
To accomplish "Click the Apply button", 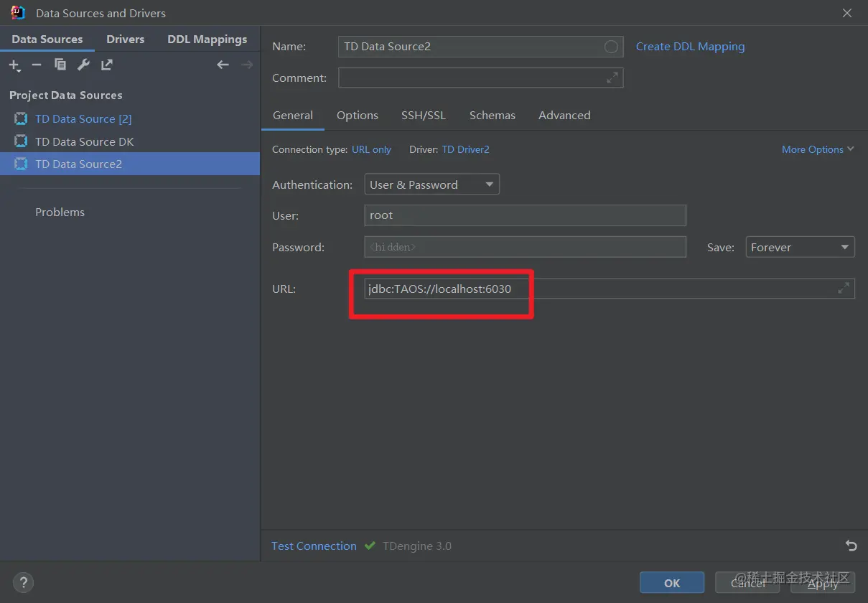I will 823,583.
